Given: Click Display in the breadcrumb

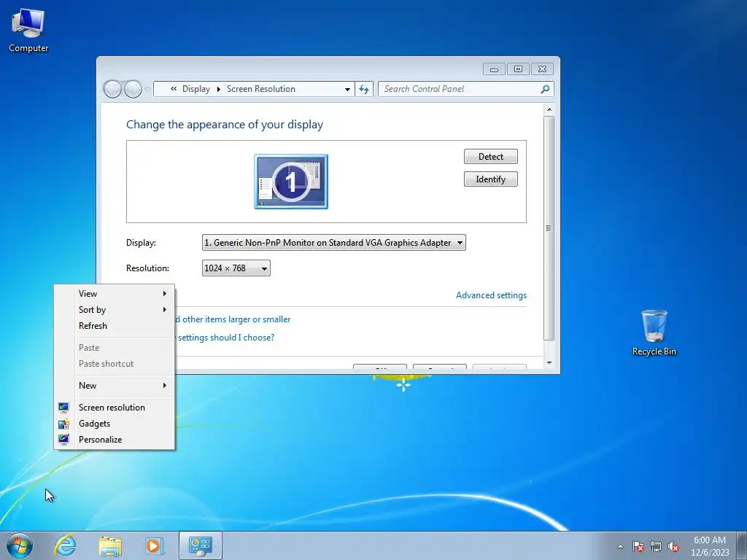Looking at the screenshot, I should coord(196,89).
